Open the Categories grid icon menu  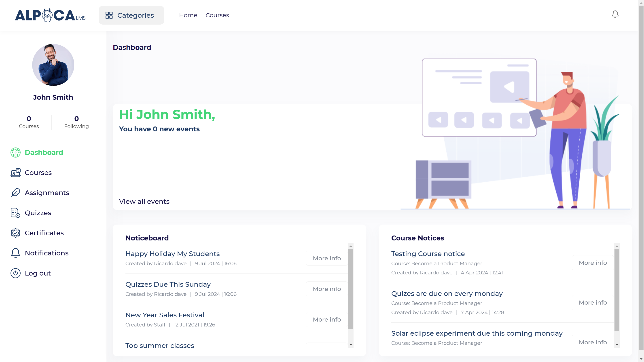tap(109, 15)
